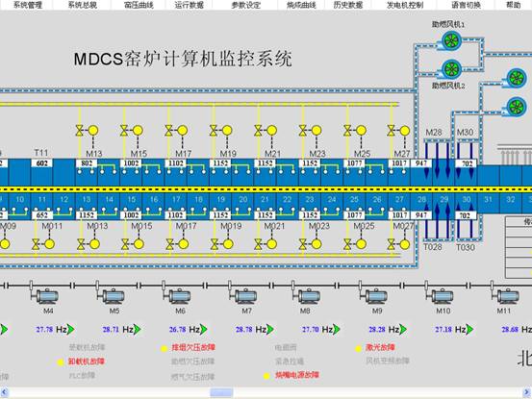Open the 系统管理 menu
The height and width of the screenshot is (399, 532).
(x=28, y=5)
